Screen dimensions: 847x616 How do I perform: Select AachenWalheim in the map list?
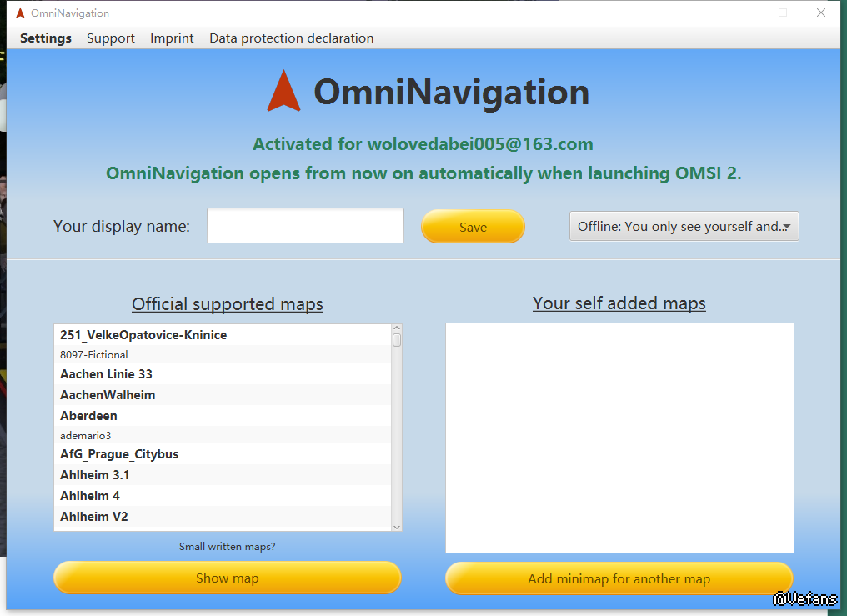click(x=222, y=395)
